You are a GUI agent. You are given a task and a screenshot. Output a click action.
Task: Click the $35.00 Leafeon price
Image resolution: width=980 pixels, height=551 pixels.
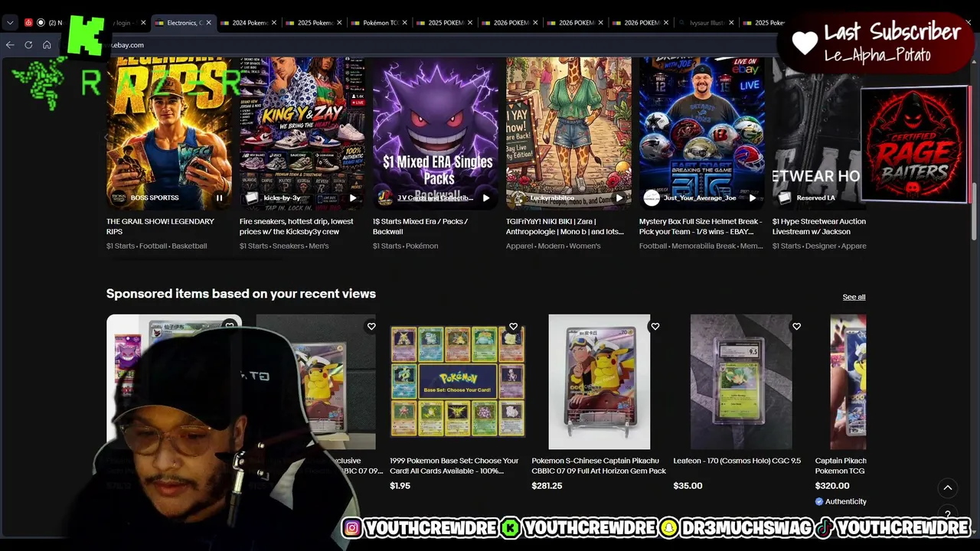pos(688,486)
